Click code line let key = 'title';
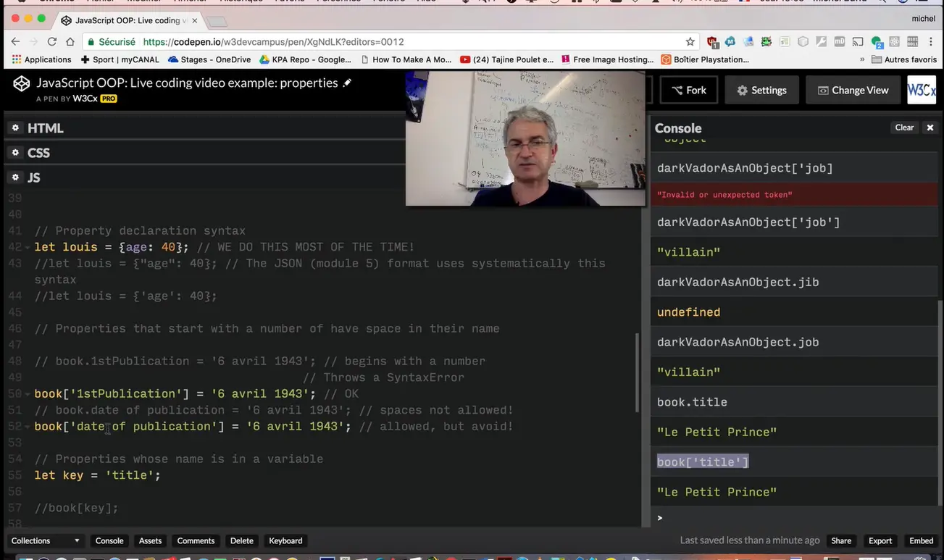The height and width of the screenshot is (560, 944). pos(97,475)
